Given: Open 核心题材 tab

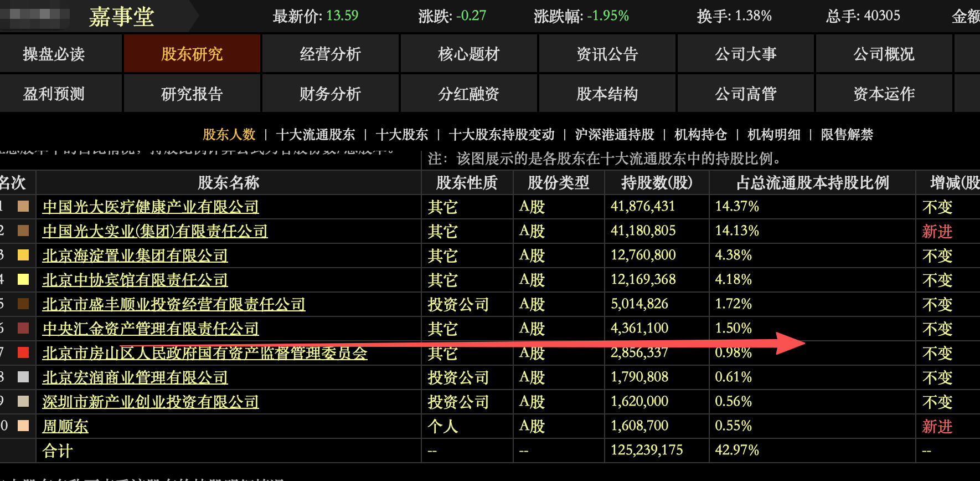Looking at the screenshot, I should pos(469,54).
